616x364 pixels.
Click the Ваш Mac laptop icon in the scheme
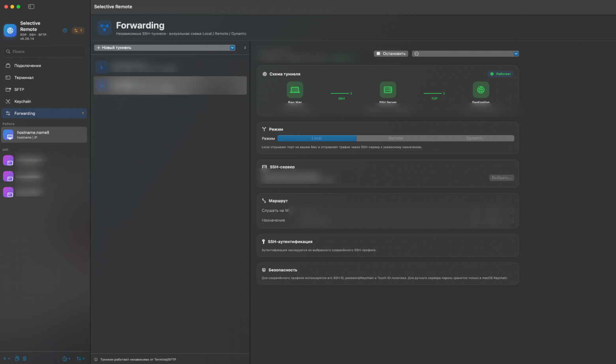pyautogui.click(x=295, y=90)
